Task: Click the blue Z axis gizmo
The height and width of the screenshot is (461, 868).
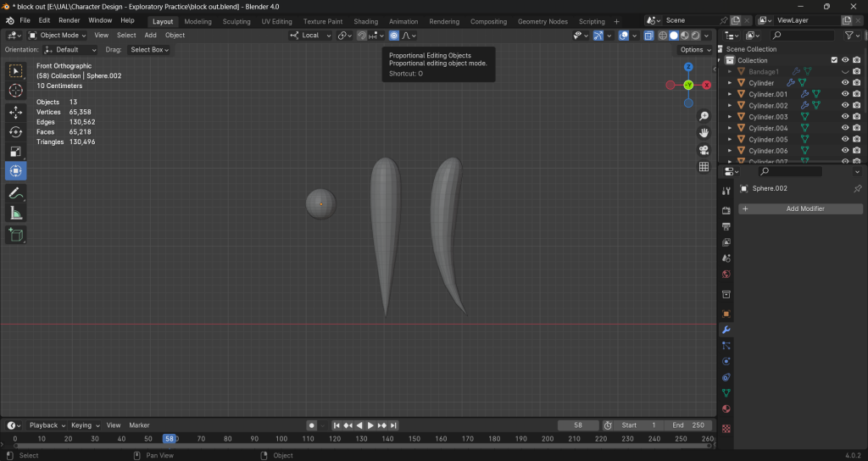Action: [688, 67]
